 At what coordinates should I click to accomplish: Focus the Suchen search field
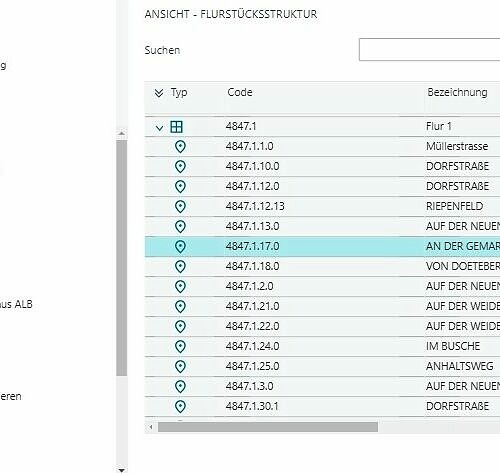point(429,50)
